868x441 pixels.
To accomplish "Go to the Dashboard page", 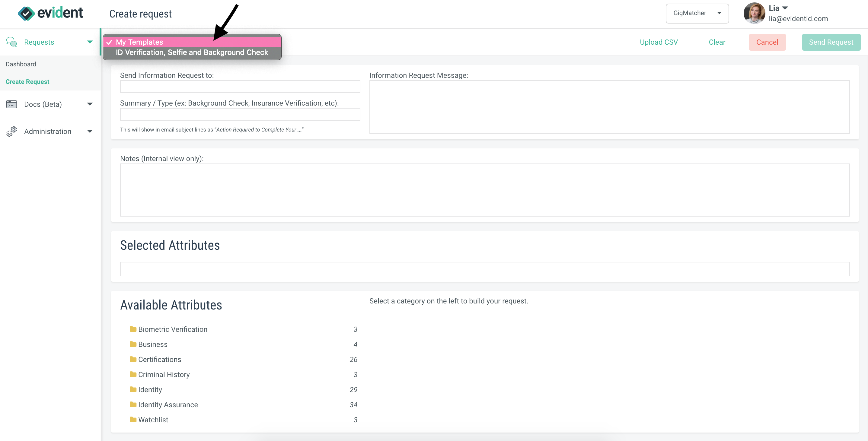I will (x=21, y=64).
